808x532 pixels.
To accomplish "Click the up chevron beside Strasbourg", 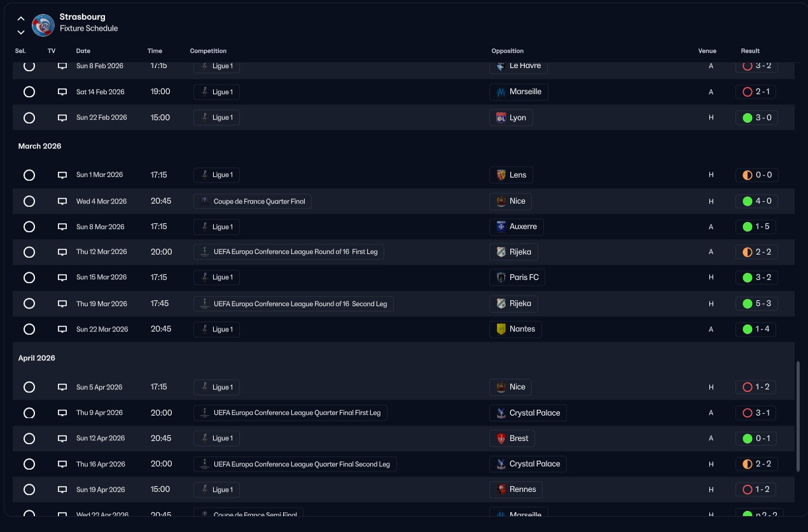I will 21,19.
